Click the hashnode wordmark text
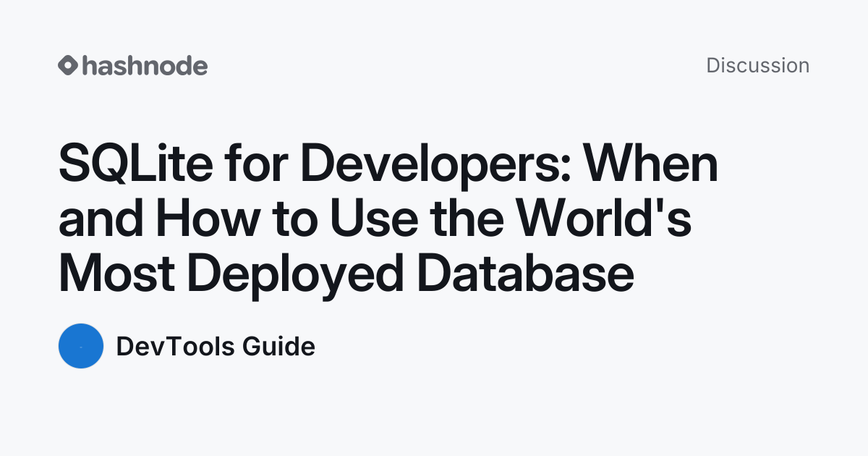This screenshot has height=456, width=868. [145, 66]
